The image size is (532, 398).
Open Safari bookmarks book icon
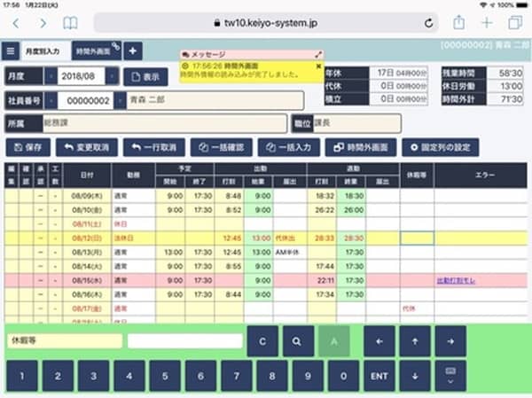[x=70, y=23]
